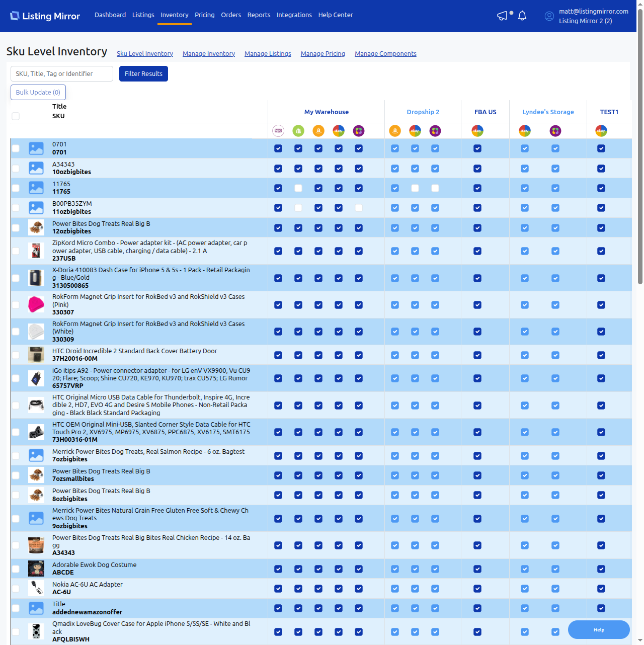Image resolution: width=644 pixels, height=645 pixels.
Task: Tick the select-all checkbox in table header
Action: [x=16, y=116]
